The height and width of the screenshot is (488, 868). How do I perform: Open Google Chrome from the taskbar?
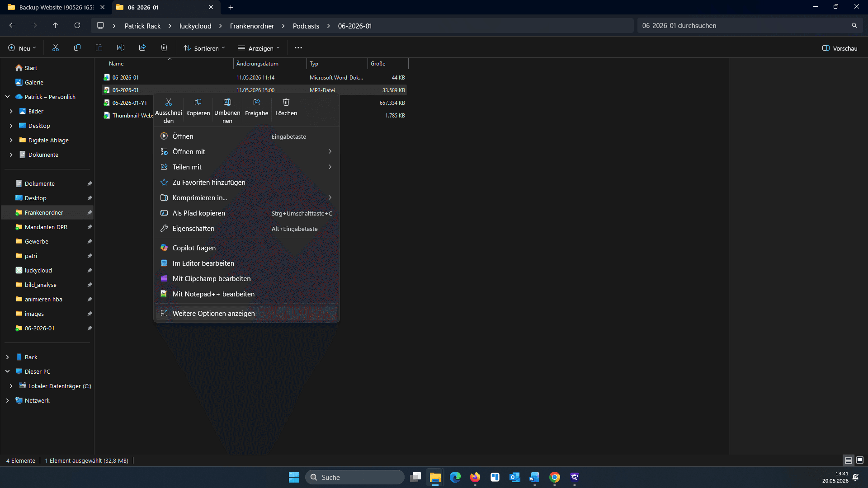click(x=555, y=477)
